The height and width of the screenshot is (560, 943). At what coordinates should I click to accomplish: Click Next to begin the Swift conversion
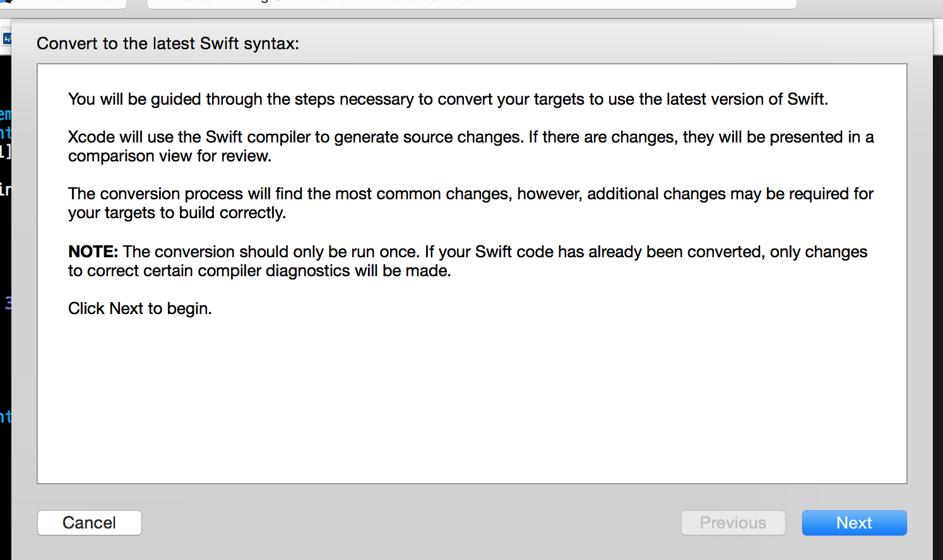854,523
